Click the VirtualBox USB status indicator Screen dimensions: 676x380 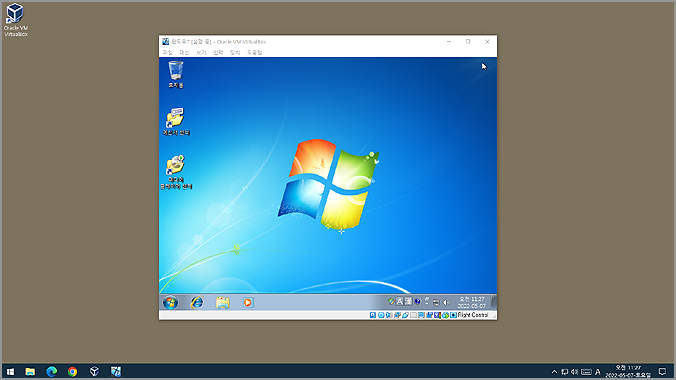tap(405, 315)
